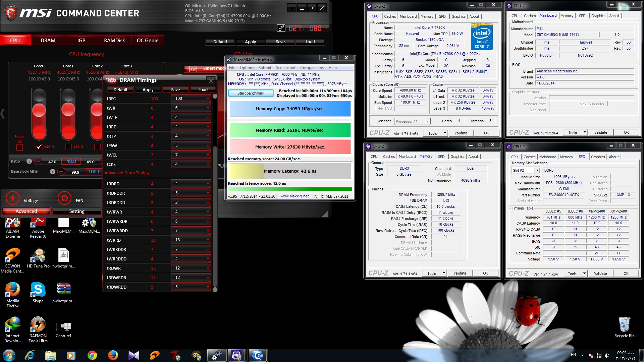
Task: Close the DRAM Timings panel
Action: click(211, 80)
